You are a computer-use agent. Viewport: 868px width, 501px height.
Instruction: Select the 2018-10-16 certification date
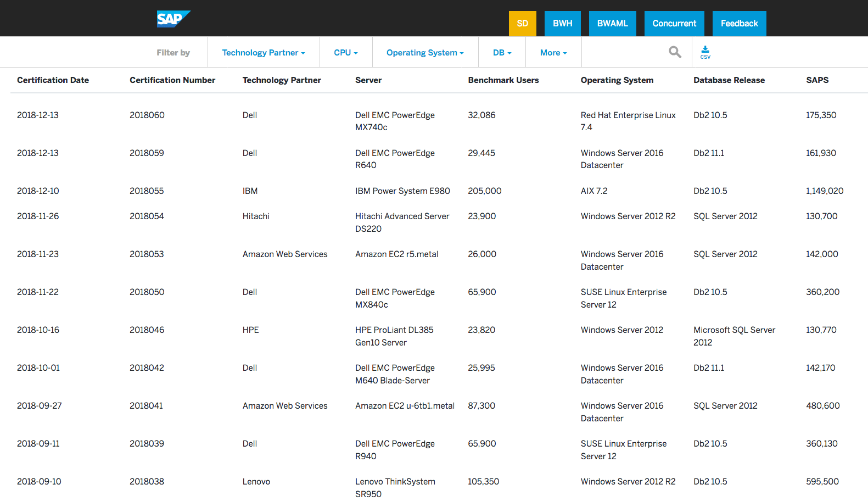click(x=38, y=330)
